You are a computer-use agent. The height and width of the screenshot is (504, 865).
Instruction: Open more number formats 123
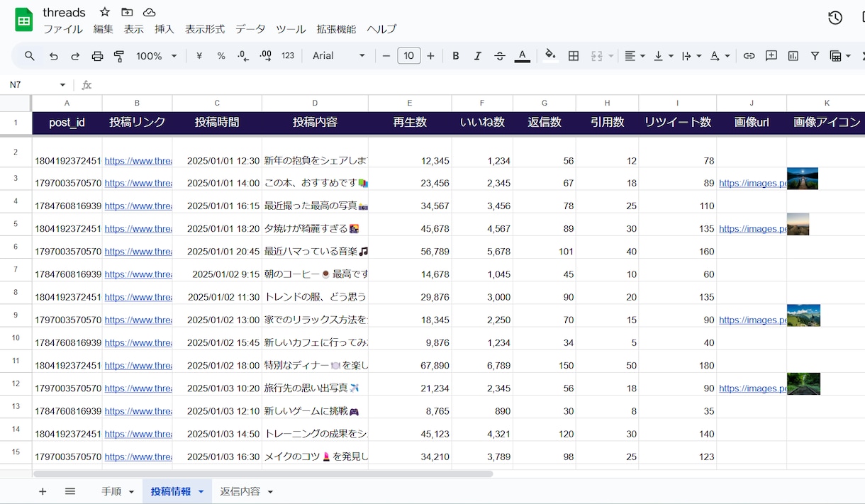click(x=288, y=56)
